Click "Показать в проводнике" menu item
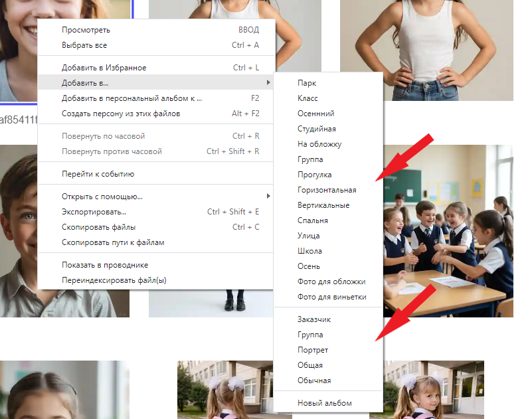Viewport: 532px width, 419px height. pos(105,265)
